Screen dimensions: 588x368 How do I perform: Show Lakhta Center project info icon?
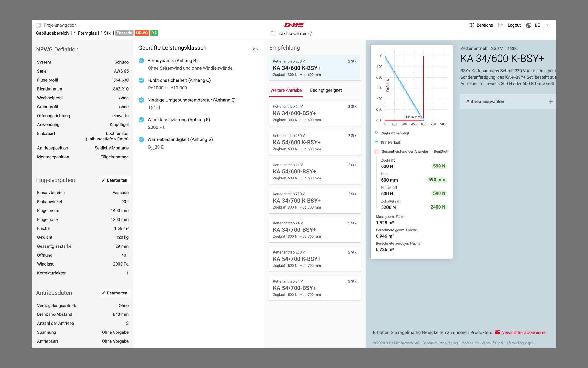(310, 34)
